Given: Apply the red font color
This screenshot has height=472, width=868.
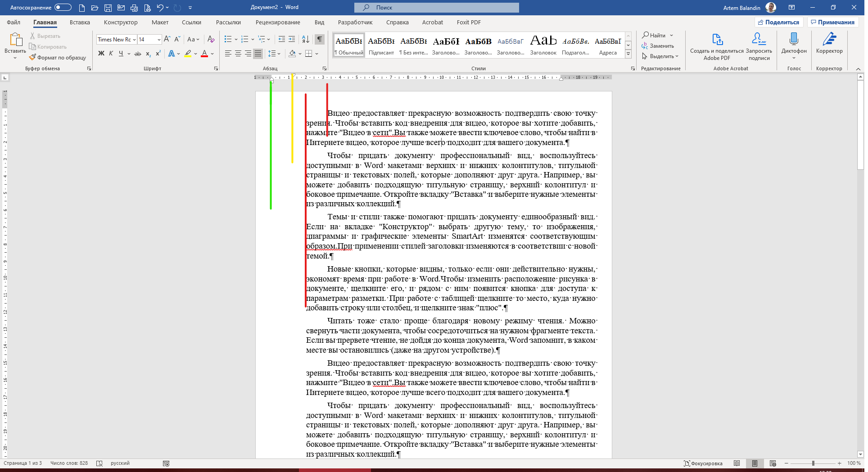Looking at the screenshot, I should (x=204, y=54).
